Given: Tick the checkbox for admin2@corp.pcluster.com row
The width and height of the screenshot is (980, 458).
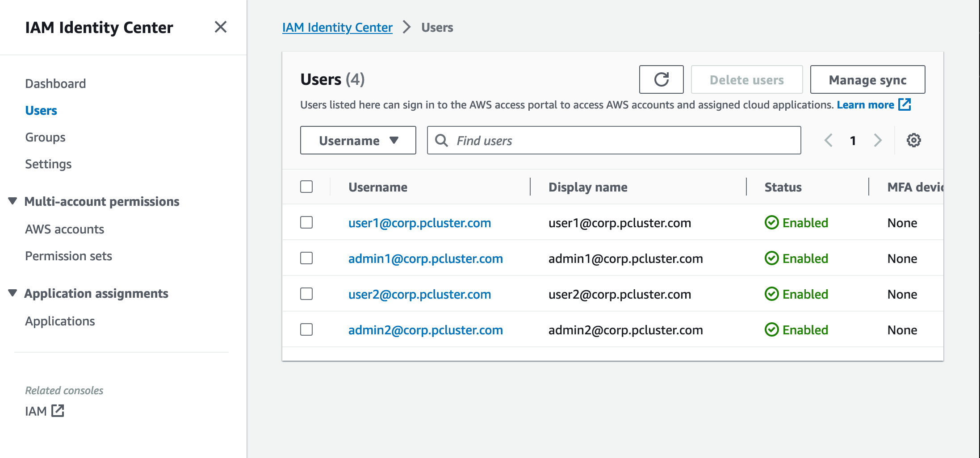Looking at the screenshot, I should [x=306, y=329].
